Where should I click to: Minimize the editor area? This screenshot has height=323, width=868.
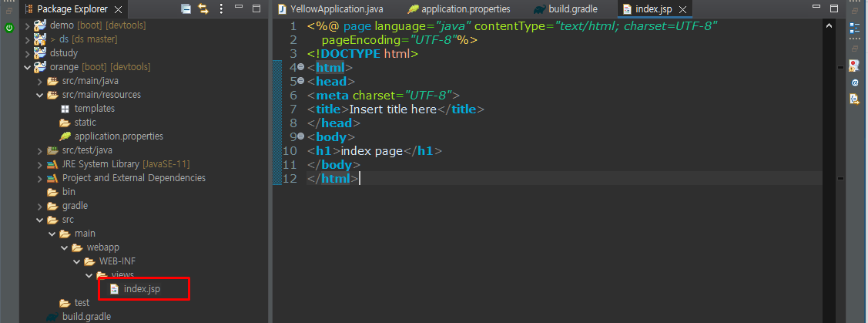[816, 8]
